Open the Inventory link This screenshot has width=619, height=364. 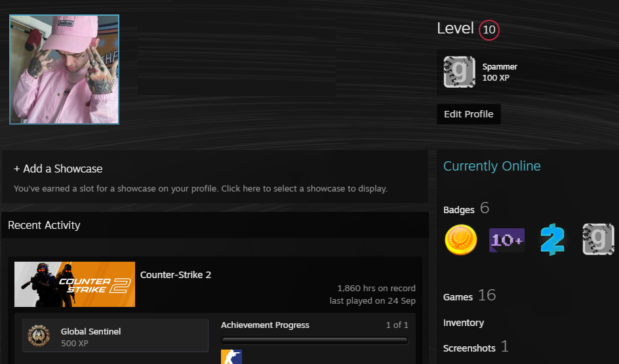(464, 323)
